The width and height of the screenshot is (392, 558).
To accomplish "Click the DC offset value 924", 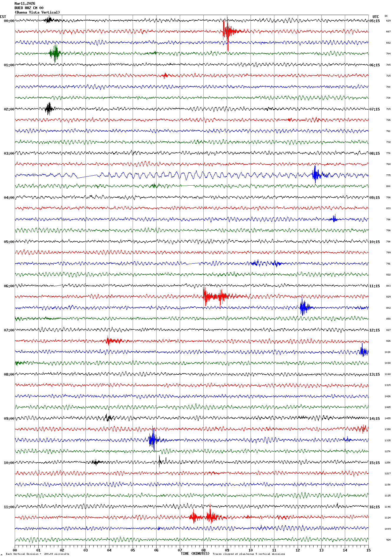I will tap(388, 540).
